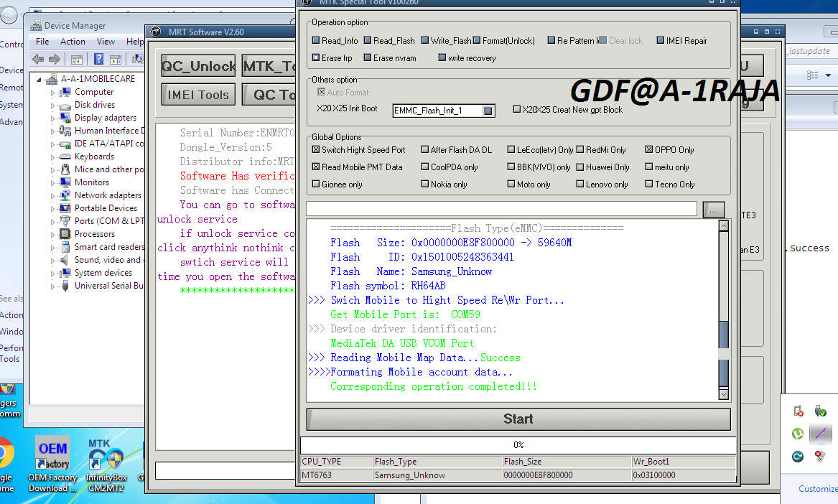The image size is (838, 504).
Task: Open the Action menu in Device Manager
Action: click(x=73, y=42)
